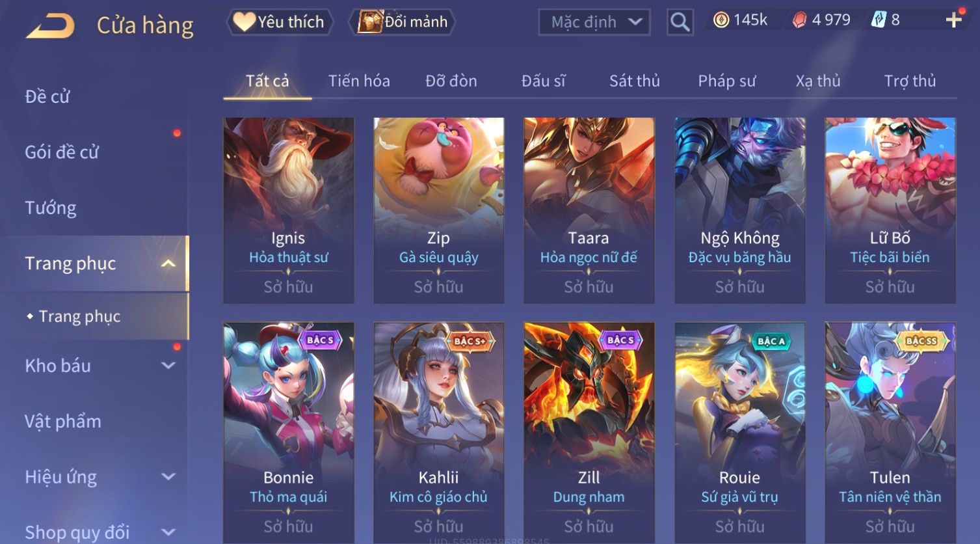The height and width of the screenshot is (544, 980).
Task: Open the Mặc định sort dropdown
Action: point(594,22)
